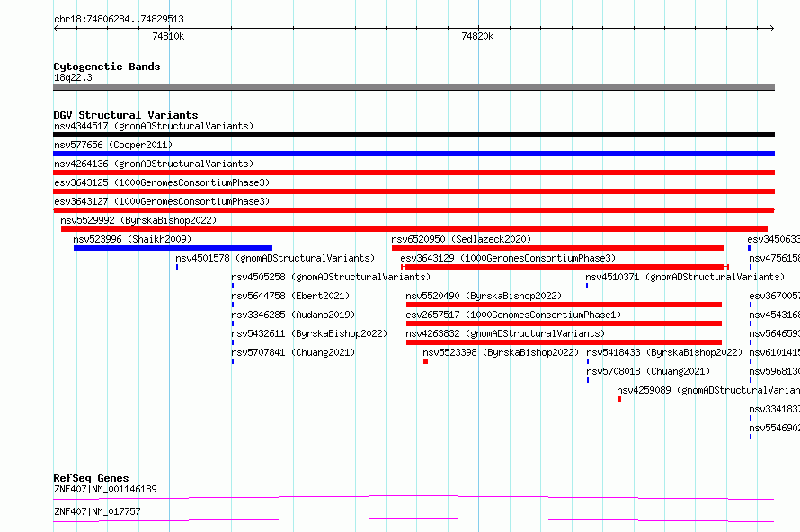Viewport: 800px width, 532px height.
Task: Click the blue bar under nsv523996
Action: click(x=173, y=248)
